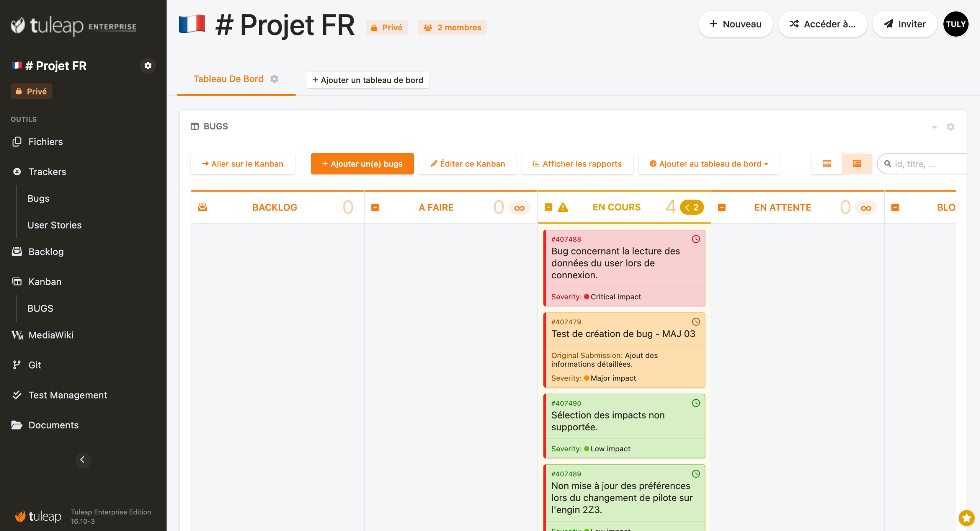Collapse the BUGS widget with the caret
980x531 pixels.
(934, 127)
